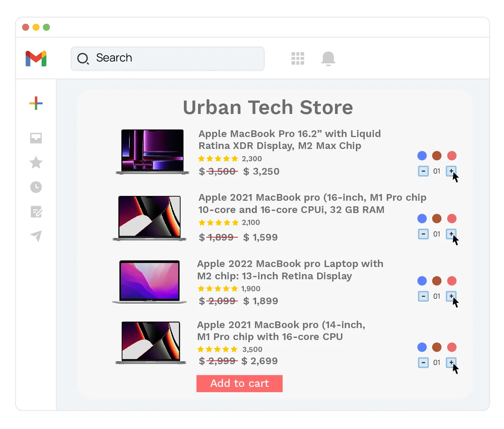Click the '$ 2,699' sale price

point(259,361)
